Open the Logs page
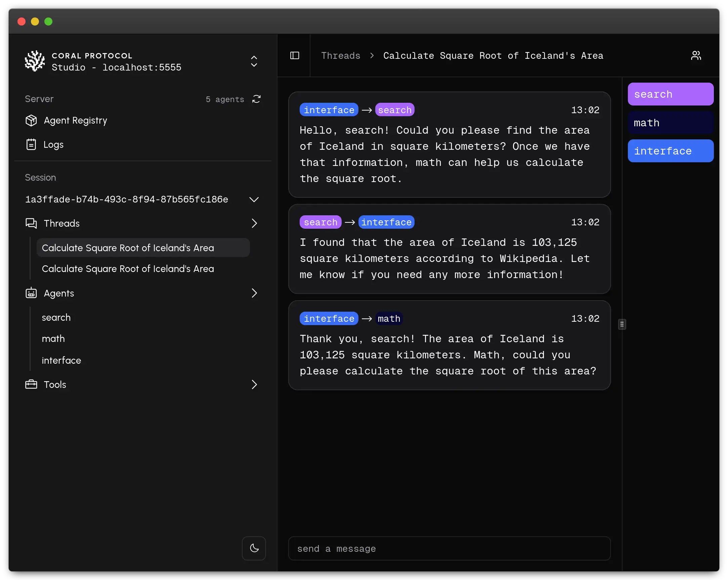The height and width of the screenshot is (580, 728). pyautogui.click(x=53, y=145)
